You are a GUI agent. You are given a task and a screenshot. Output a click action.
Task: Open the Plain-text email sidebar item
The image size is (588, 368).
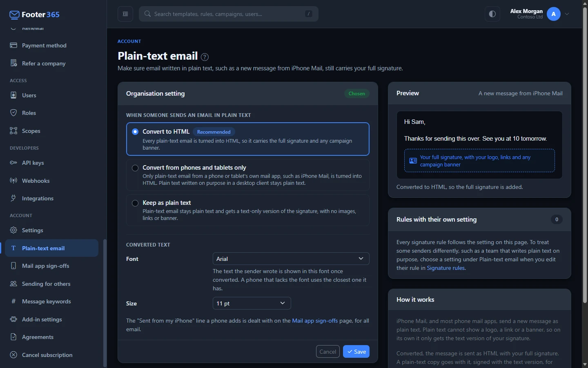coord(52,248)
